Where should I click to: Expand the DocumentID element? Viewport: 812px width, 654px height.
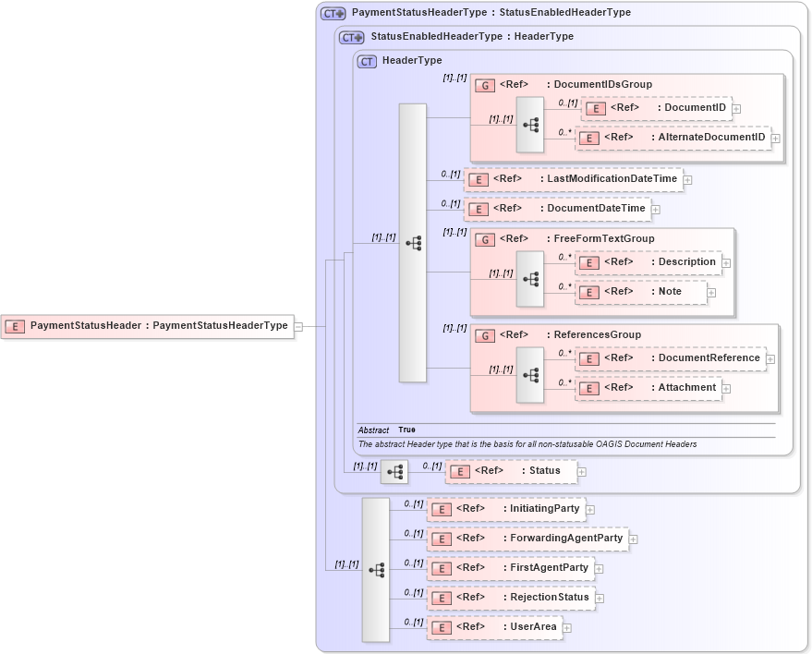(736, 108)
